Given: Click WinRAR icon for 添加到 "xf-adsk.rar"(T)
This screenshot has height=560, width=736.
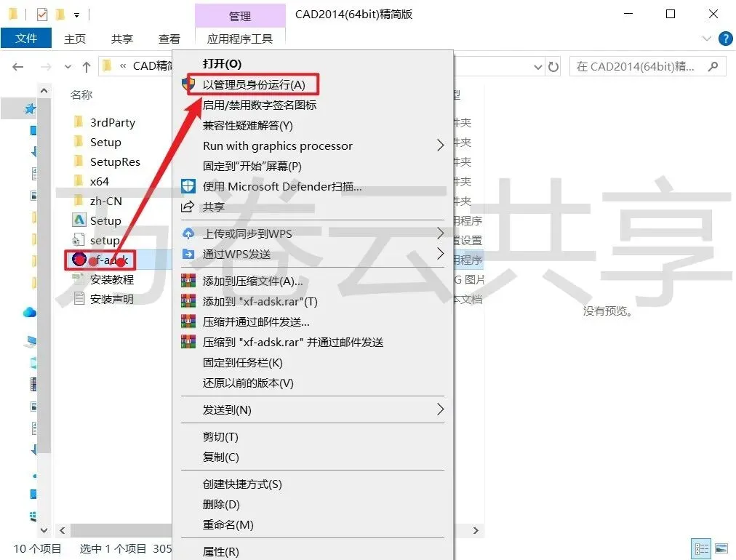Looking at the screenshot, I should [x=188, y=301].
